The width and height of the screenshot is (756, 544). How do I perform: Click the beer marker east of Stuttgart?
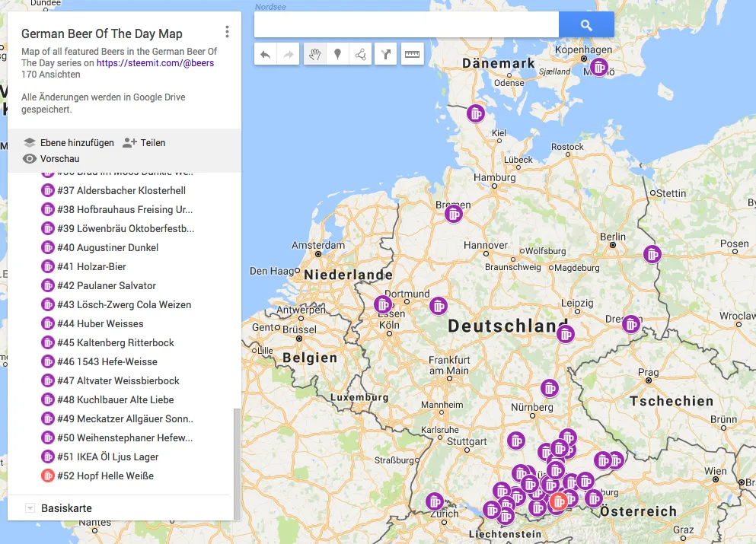[x=516, y=441]
